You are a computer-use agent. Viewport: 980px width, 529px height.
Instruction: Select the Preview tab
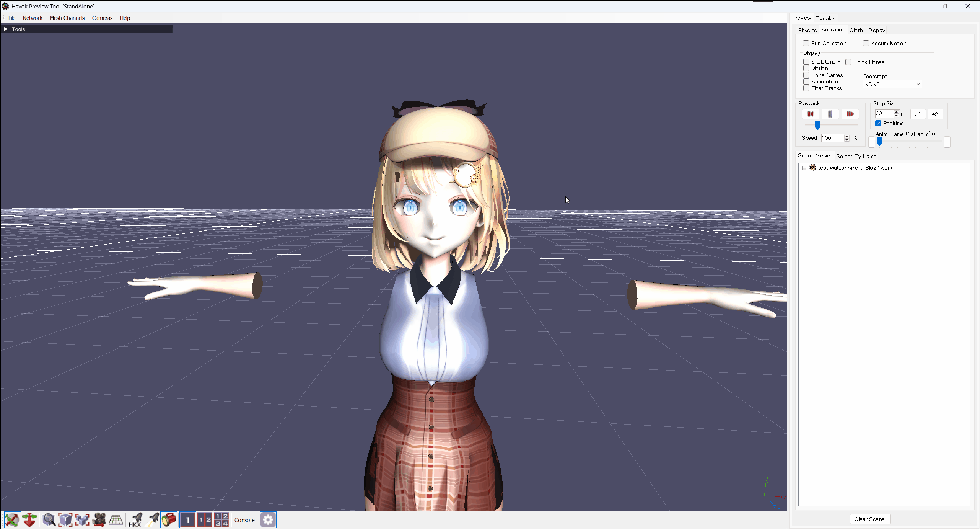click(801, 18)
